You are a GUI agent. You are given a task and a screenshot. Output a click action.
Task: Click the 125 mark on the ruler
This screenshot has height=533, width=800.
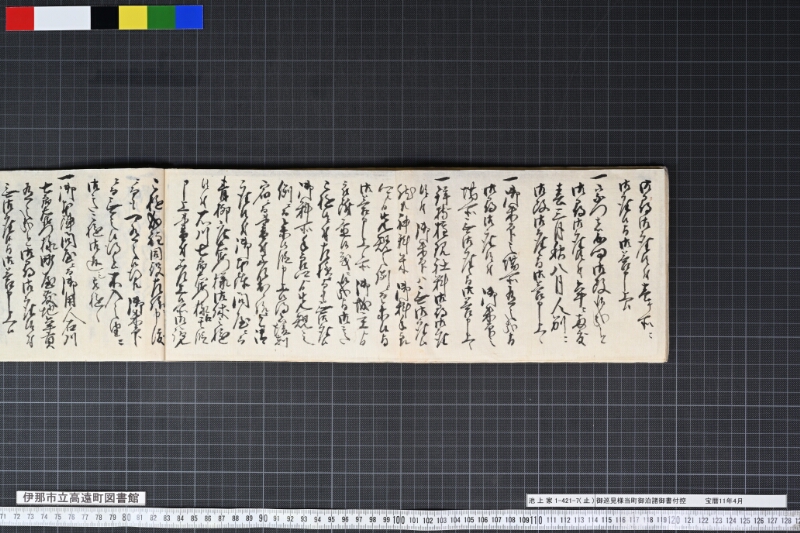click(x=744, y=521)
